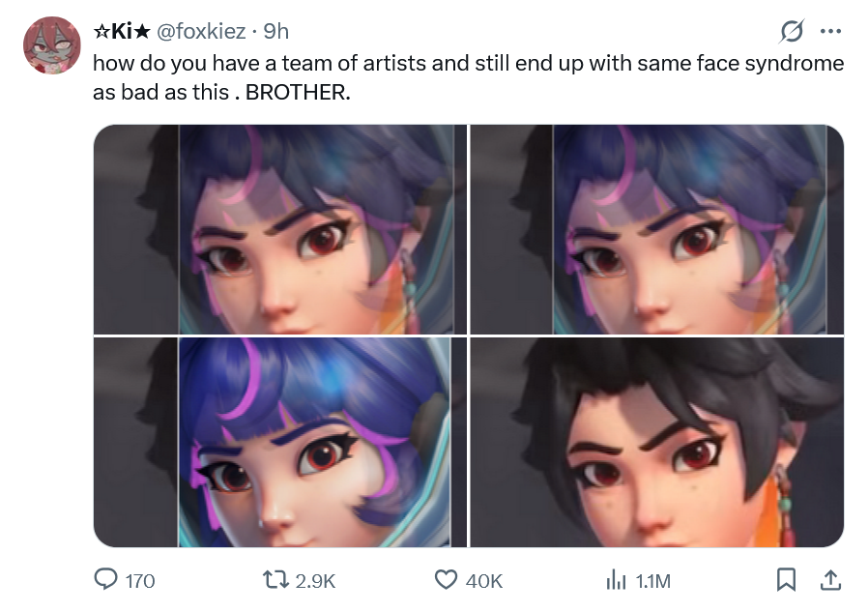868x612 pixels.
Task: Click the 170 replies count
Action: tap(140, 581)
